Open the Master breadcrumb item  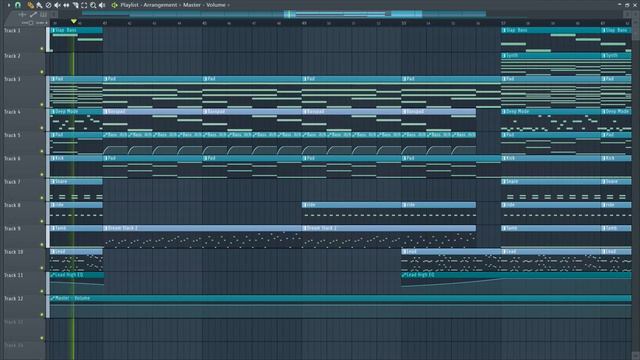point(191,5)
